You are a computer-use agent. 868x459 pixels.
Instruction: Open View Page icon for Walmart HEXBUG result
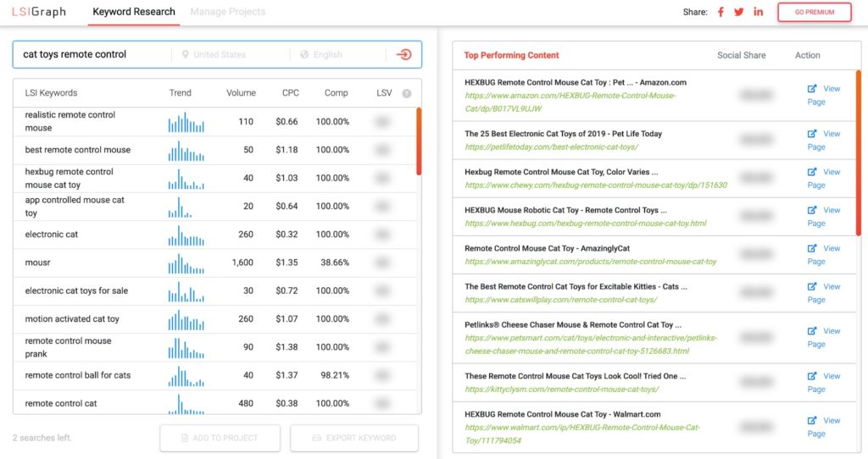pyautogui.click(x=812, y=421)
